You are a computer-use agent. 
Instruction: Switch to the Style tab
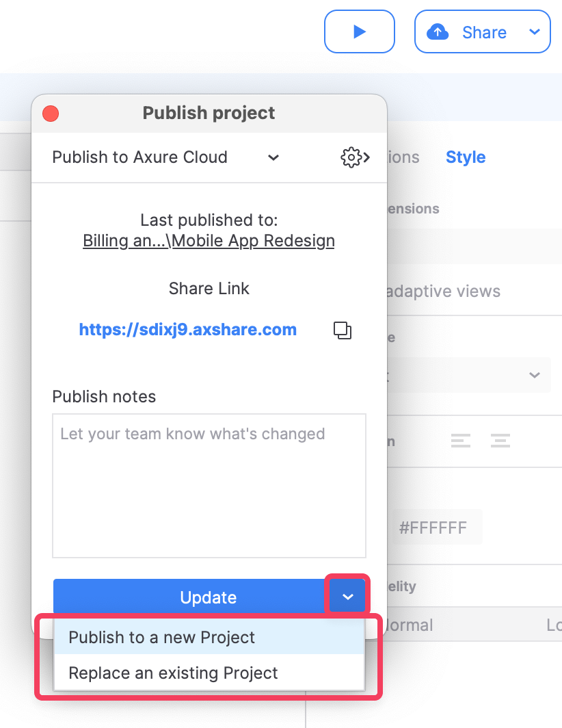[466, 157]
